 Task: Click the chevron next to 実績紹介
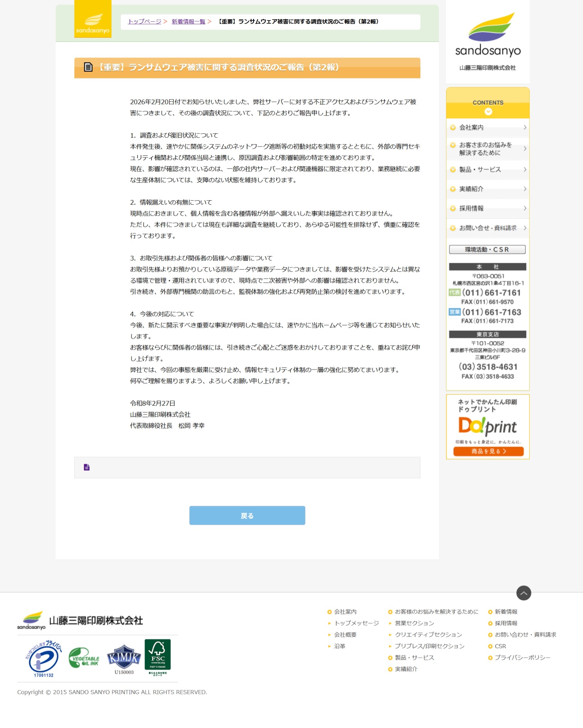525,189
